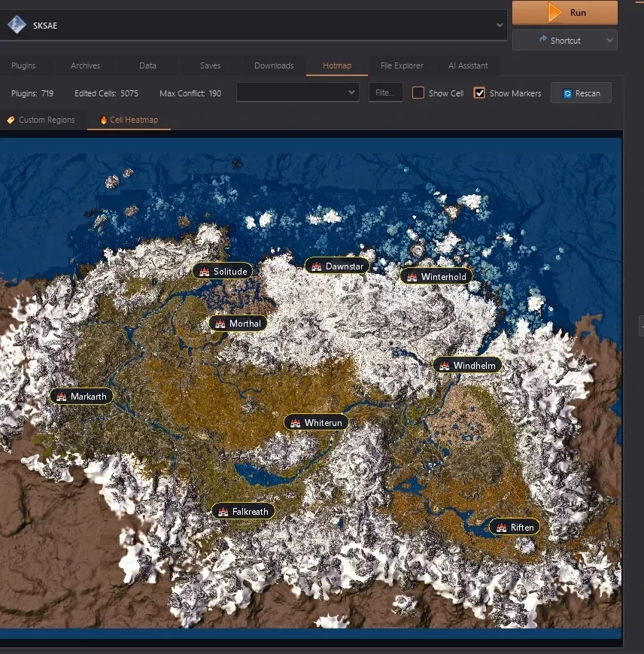Click the SKSAE executable icon
644x654 pixels.
17,25
